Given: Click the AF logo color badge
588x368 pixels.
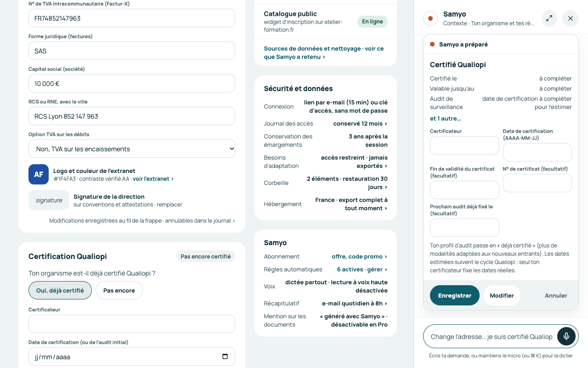Looking at the screenshot, I should point(39,174).
